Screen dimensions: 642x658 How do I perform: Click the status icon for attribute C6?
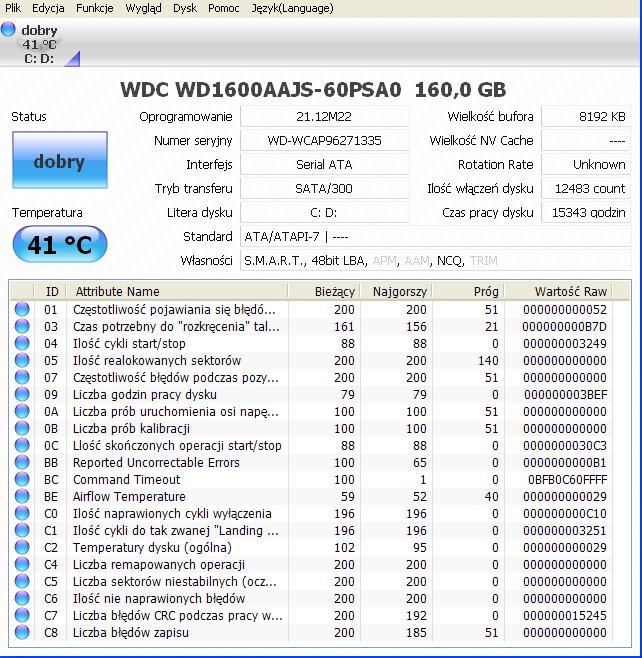22,598
